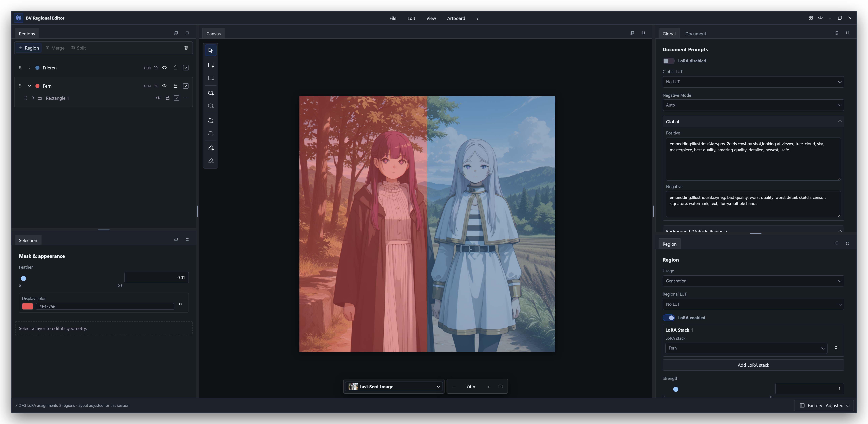Screen dimensions: 868x424
Task: Select the subtract eraser tool
Action: (211, 161)
